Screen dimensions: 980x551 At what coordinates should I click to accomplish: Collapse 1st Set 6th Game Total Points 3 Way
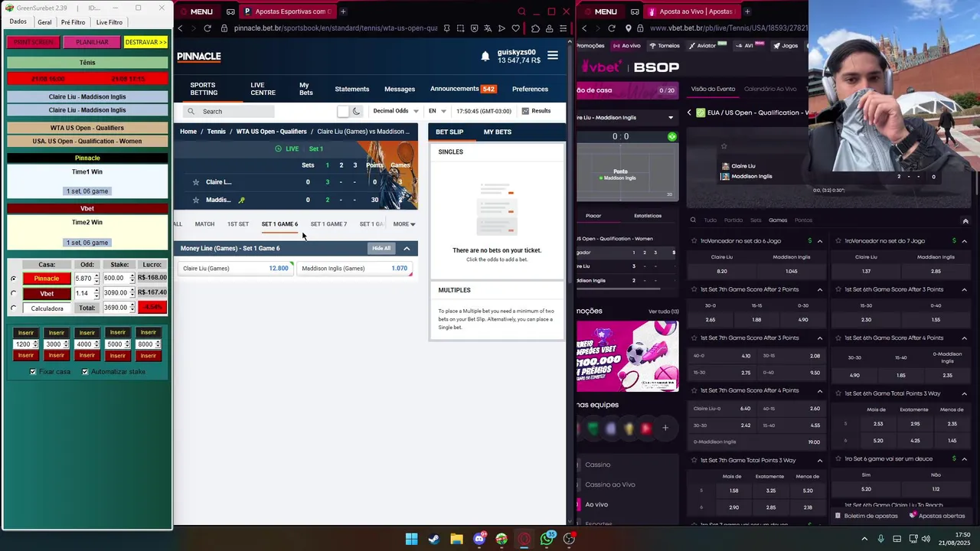(964, 393)
